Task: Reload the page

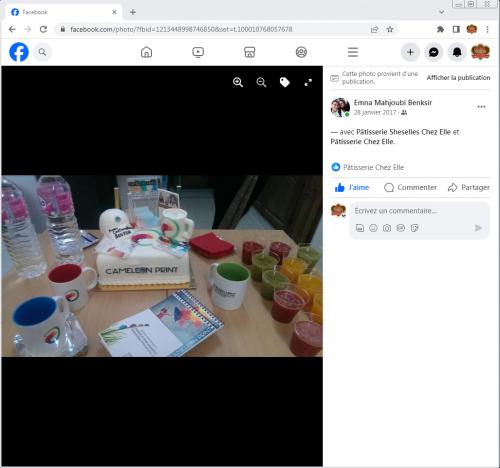Action: tap(43, 29)
